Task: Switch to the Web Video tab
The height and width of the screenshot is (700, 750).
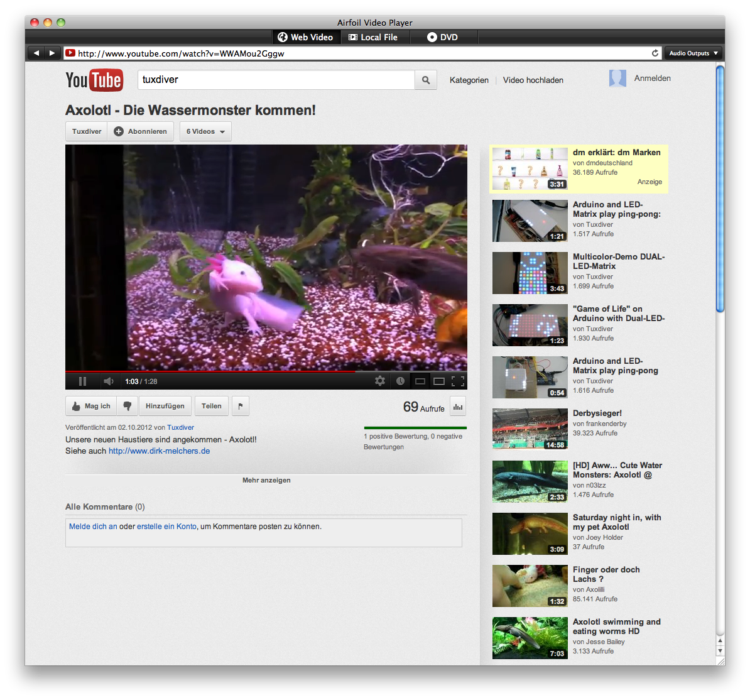Action: (x=306, y=37)
